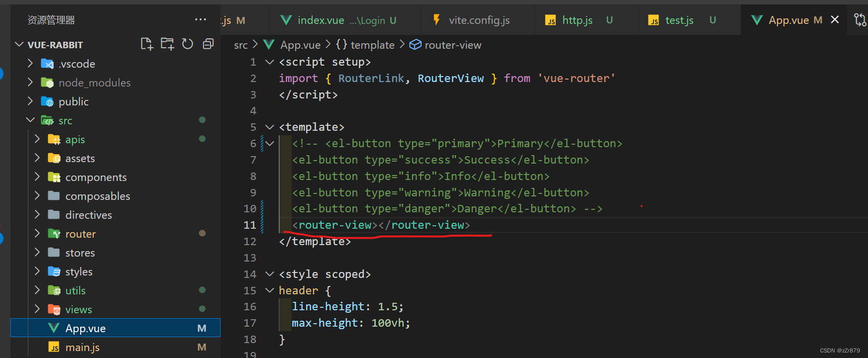Click the assets folder icon
868x358 pixels.
tap(54, 158)
